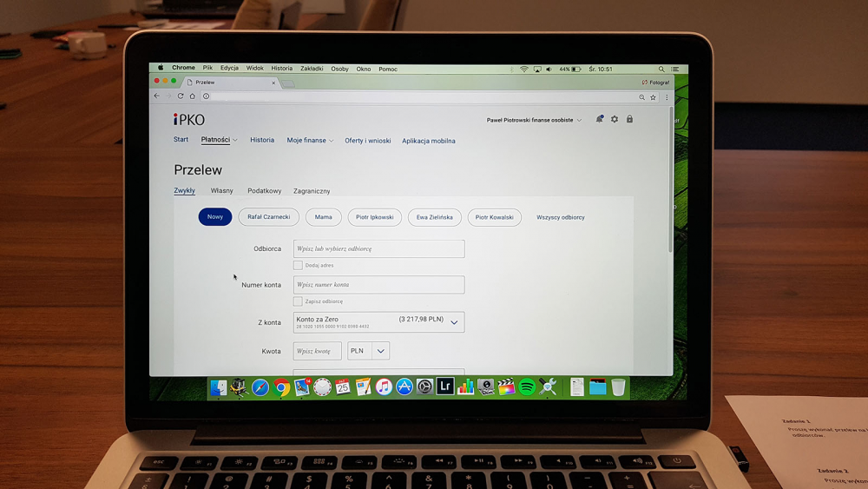Click the zoom magnifier in the address bar
This screenshot has height=489, width=868.
tap(641, 97)
